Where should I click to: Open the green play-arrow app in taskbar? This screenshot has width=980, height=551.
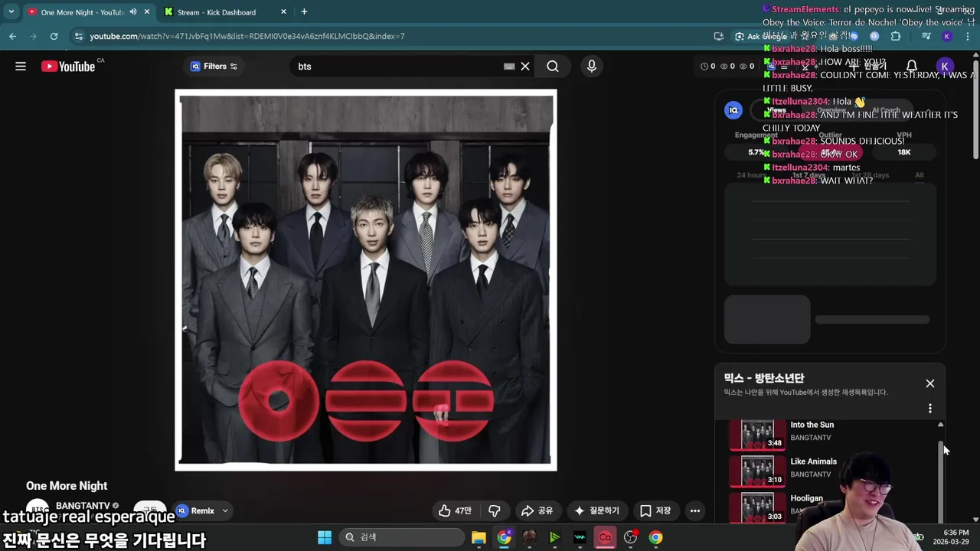554,537
